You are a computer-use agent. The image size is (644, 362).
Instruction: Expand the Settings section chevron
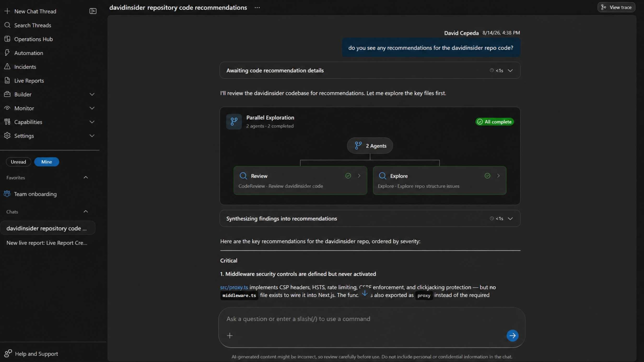click(92, 136)
